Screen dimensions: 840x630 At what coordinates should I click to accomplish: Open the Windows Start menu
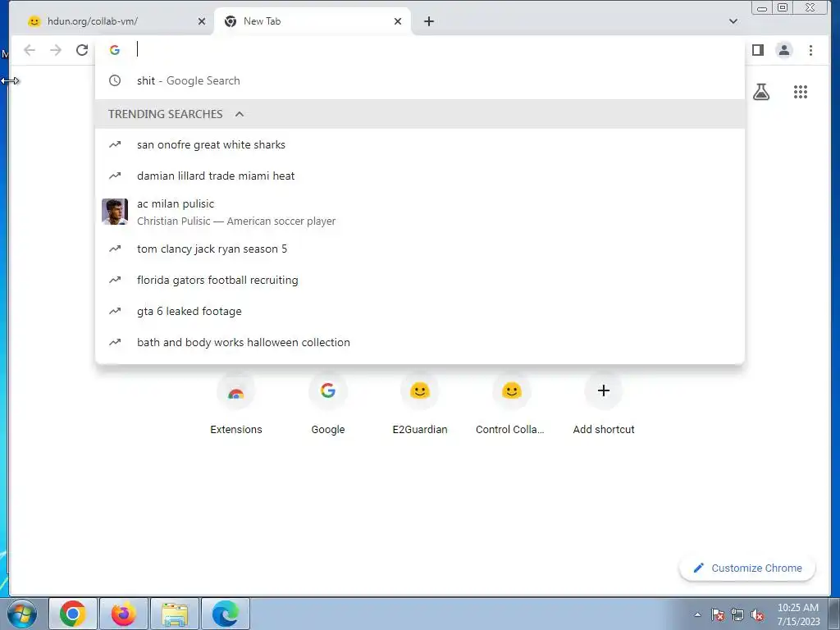[22, 614]
